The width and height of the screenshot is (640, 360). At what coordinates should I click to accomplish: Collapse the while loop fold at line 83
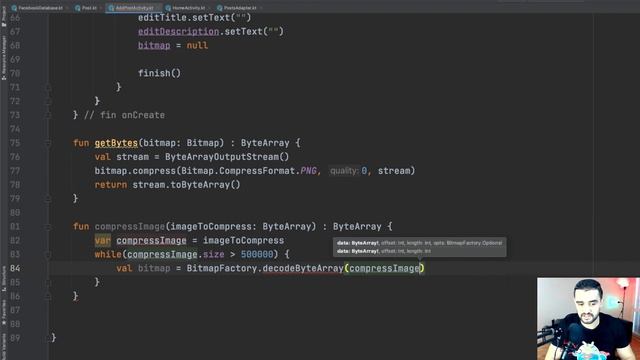[x=48, y=254]
